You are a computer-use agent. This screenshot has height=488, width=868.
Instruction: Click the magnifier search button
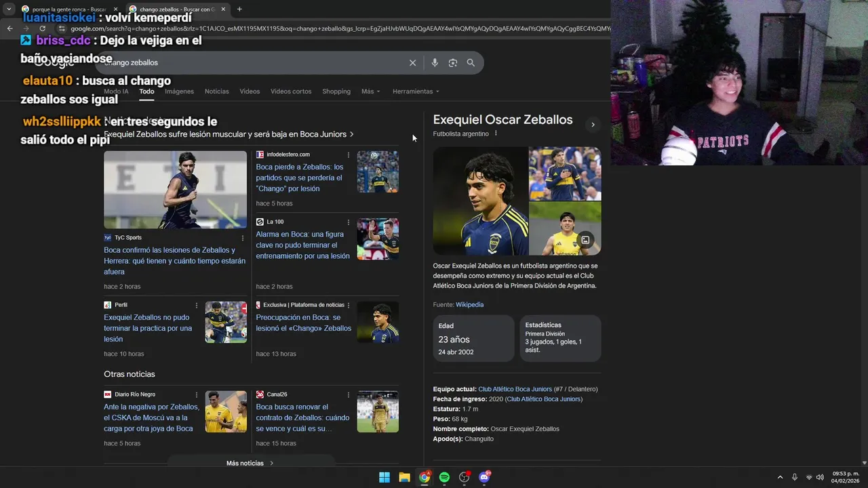coord(471,62)
